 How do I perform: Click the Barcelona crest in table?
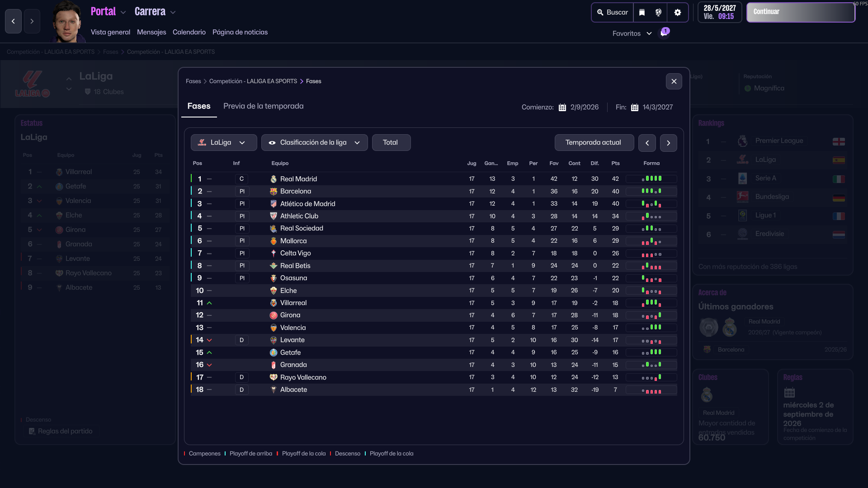click(x=274, y=192)
